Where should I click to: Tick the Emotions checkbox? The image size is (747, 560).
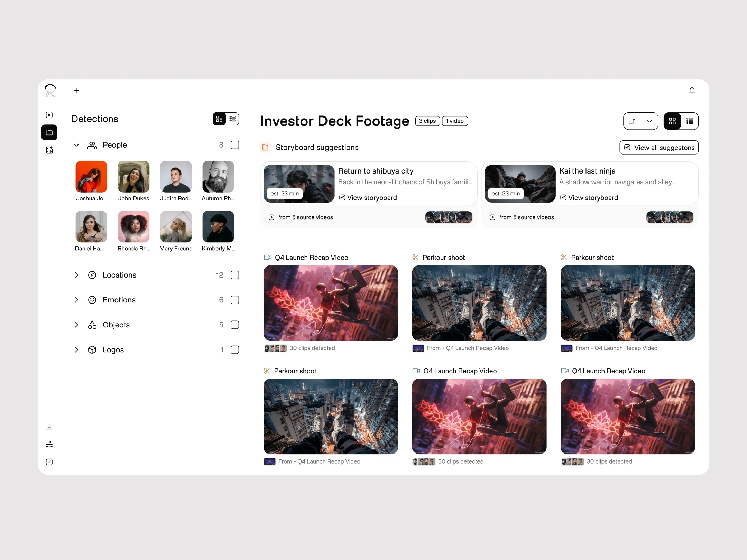pos(235,300)
